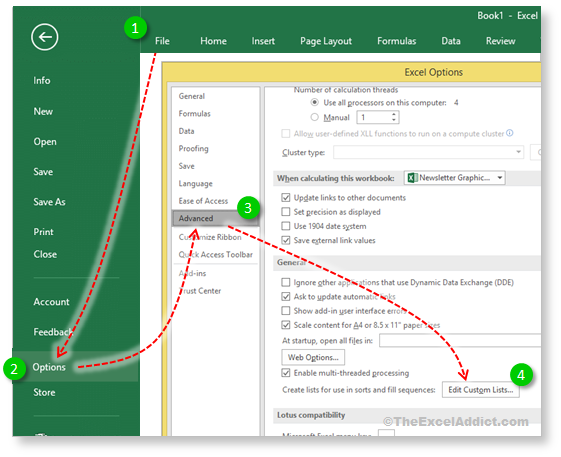Toggle Save external link values checkbox
The image size is (561, 457).
point(286,240)
